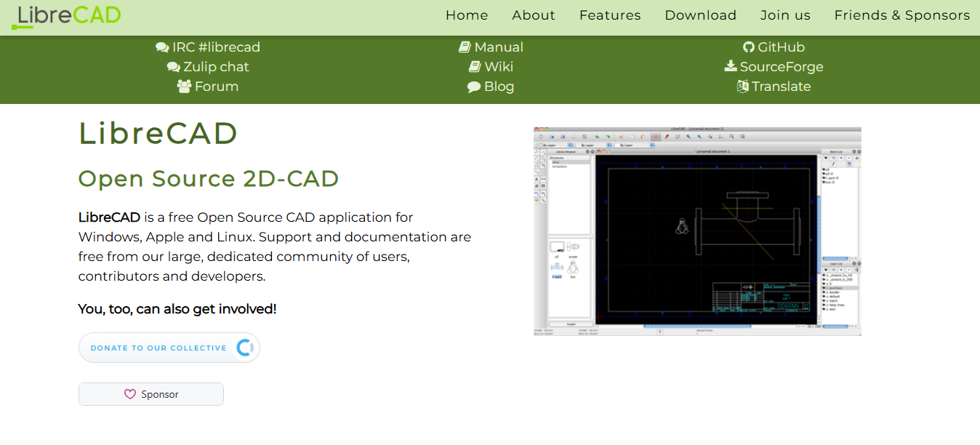Viewport: 980px width, 445px height.
Task: Open the GitHub repository via octocat icon
Action: [749, 47]
